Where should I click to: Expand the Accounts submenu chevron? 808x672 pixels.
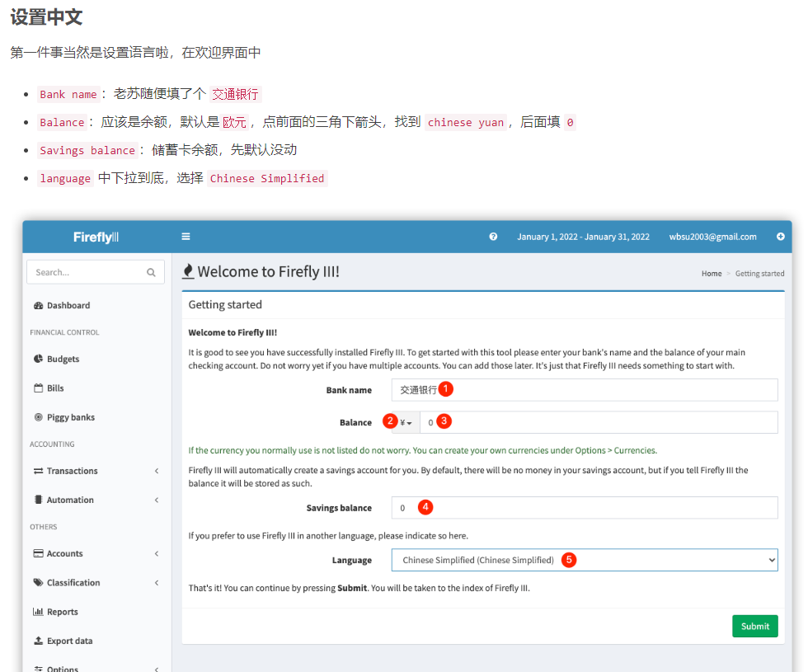[x=157, y=553]
